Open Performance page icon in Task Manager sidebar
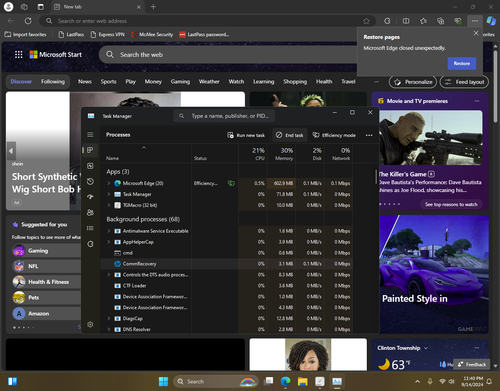The width and height of the screenshot is (500, 391). pyautogui.click(x=90, y=166)
